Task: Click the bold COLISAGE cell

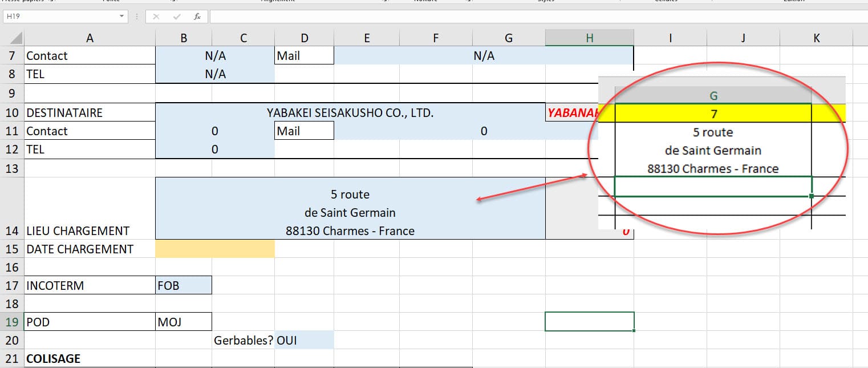Action: [90, 359]
